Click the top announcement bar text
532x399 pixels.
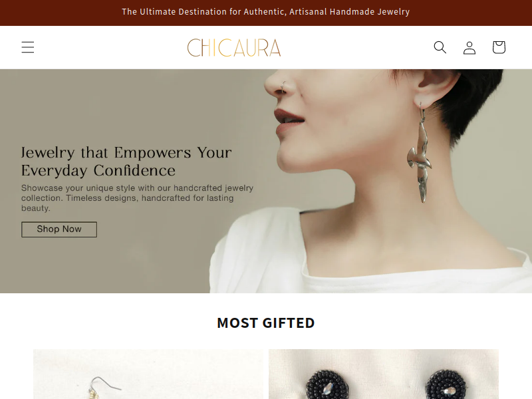(265, 12)
